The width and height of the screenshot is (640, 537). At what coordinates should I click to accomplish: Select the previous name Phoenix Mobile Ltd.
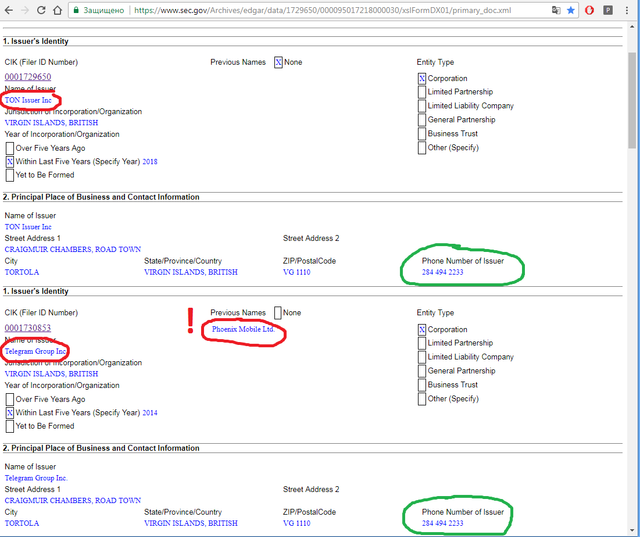click(x=244, y=329)
